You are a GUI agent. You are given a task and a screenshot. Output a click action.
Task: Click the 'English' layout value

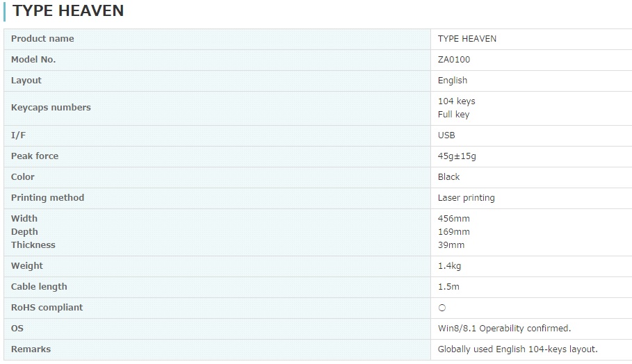[453, 81]
